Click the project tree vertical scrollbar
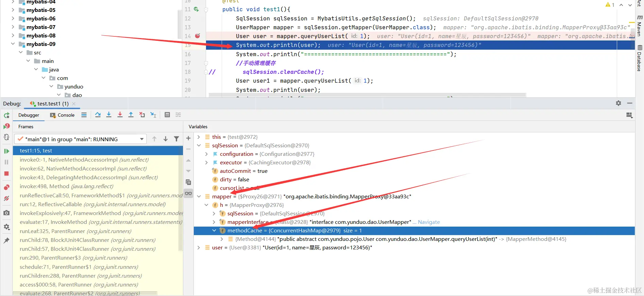This screenshot has height=296, width=644. (x=179, y=24)
